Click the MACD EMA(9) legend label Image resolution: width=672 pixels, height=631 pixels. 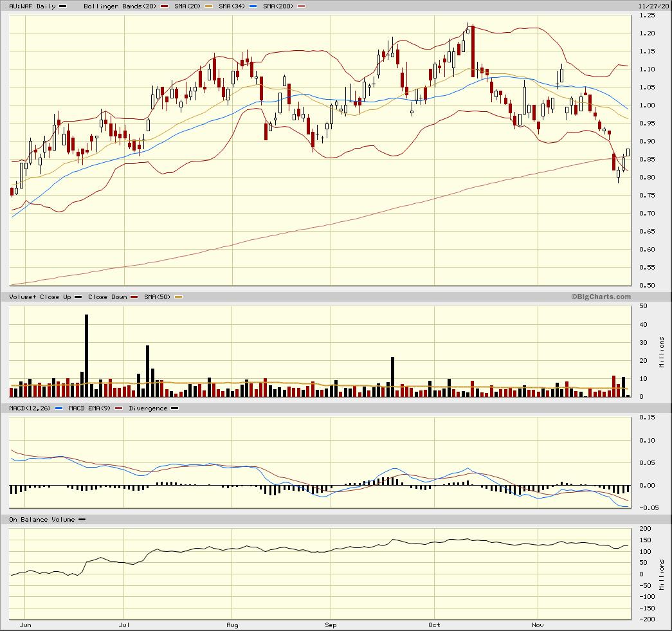tap(89, 408)
